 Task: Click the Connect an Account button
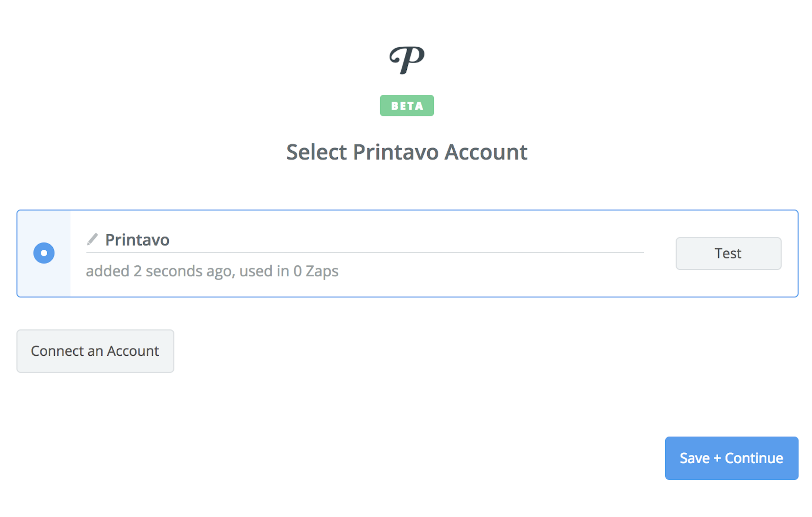click(95, 351)
